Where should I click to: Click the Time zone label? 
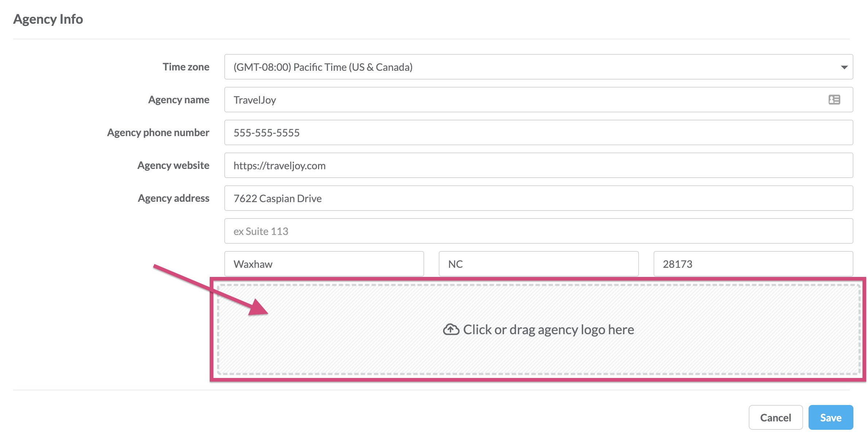(186, 67)
